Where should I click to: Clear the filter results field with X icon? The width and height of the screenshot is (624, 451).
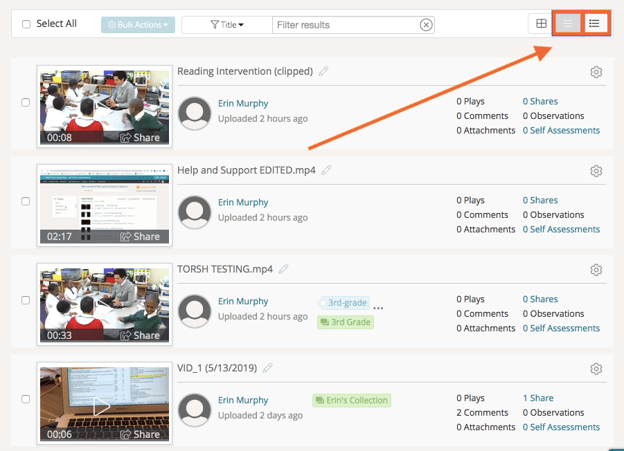coord(427,24)
